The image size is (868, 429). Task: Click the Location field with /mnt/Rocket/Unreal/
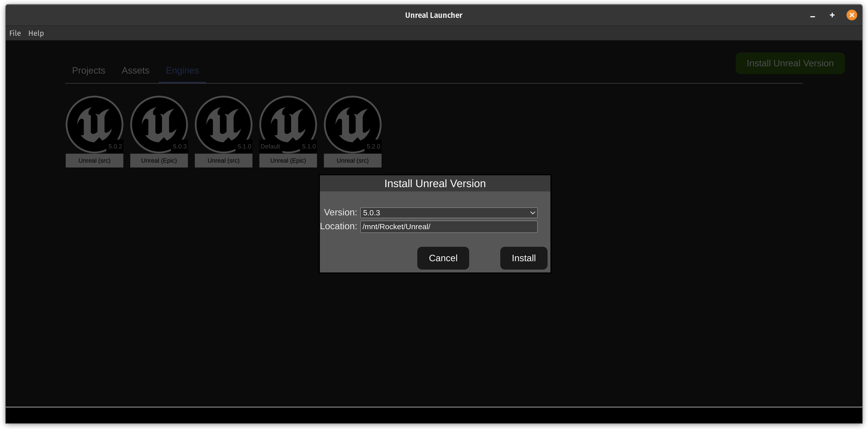point(448,226)
